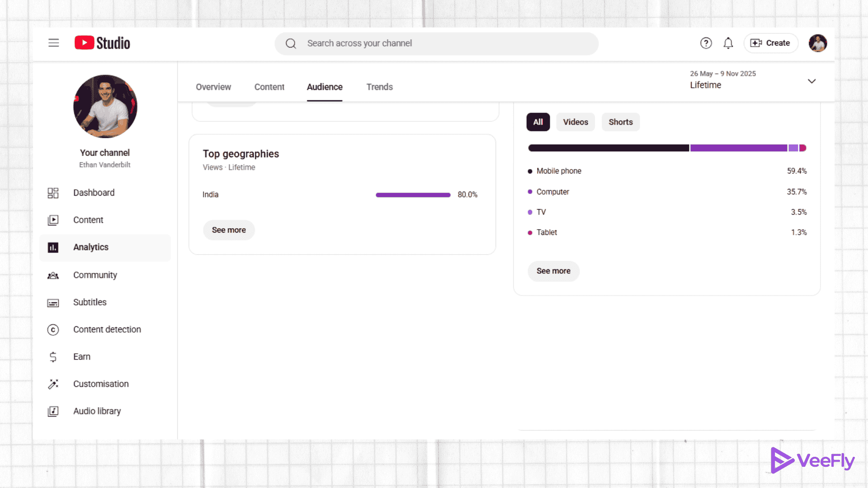The width and height of the screenshot is (868, 488).
Task: Click See more under Top geographies
Action: coord(228,230)
